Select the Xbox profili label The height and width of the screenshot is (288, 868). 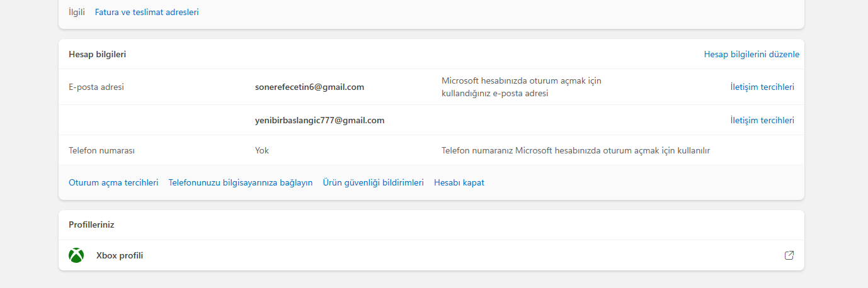click(120, 256)
